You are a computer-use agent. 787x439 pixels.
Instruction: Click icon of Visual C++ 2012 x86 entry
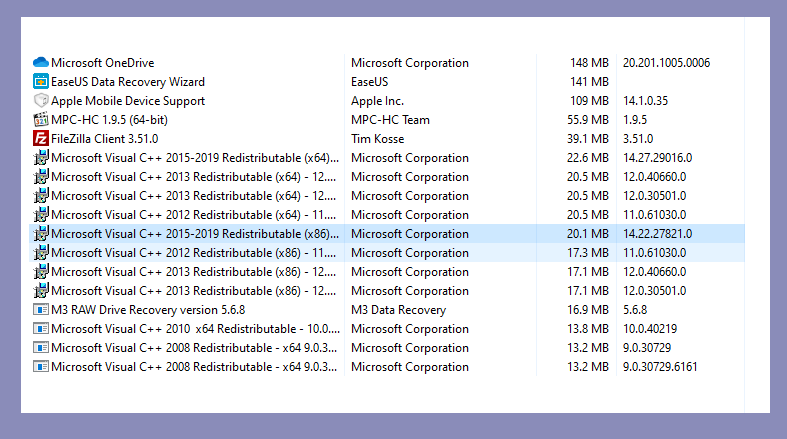pyautogui.click(x=41, y=252)
